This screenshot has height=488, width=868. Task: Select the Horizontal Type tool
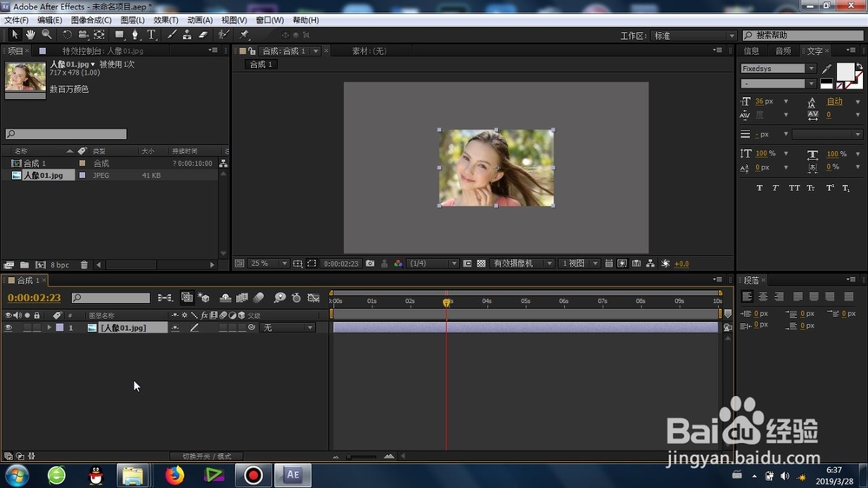pos(151,35)
